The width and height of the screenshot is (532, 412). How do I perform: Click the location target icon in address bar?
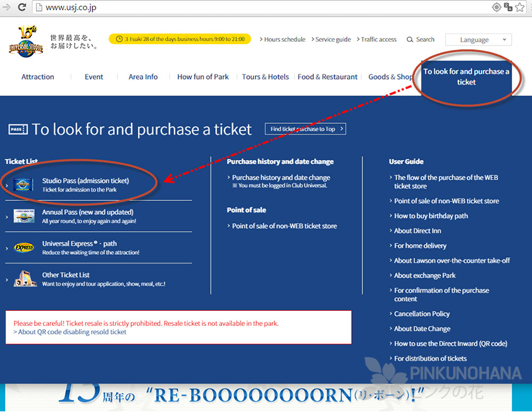497,7
